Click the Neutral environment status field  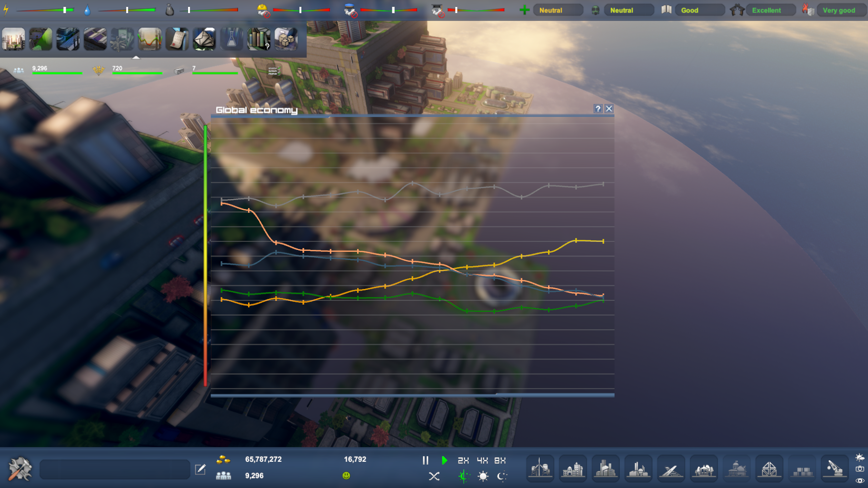pyautogui.click(x=629, y=10)
